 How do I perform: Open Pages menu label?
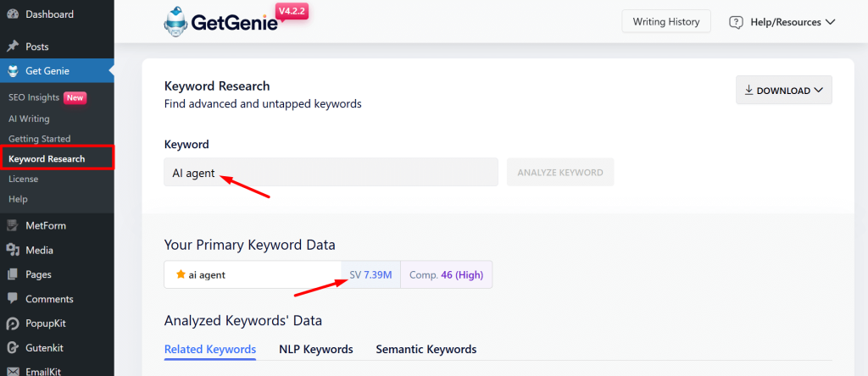point(38,274)
